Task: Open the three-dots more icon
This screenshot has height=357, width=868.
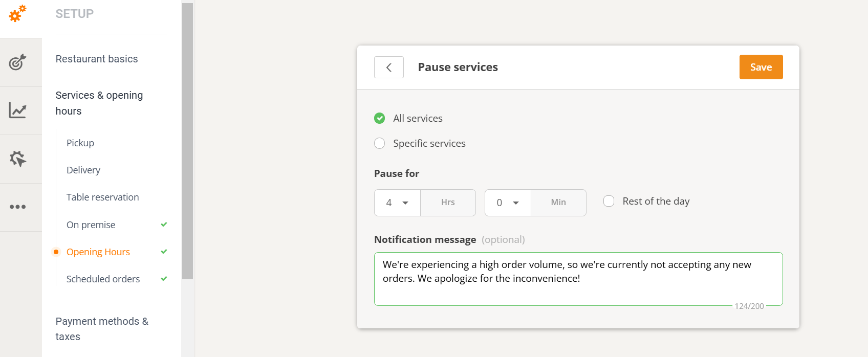Action: pyautogui.click(x=18, y=207)
